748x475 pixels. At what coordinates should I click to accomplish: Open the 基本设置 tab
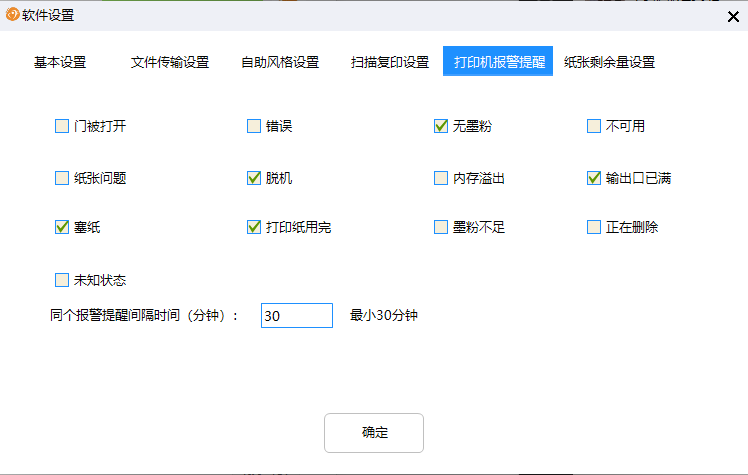(60, 62)
